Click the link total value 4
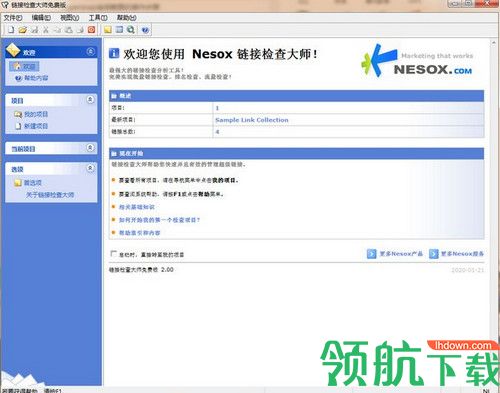 pos(217,132)
